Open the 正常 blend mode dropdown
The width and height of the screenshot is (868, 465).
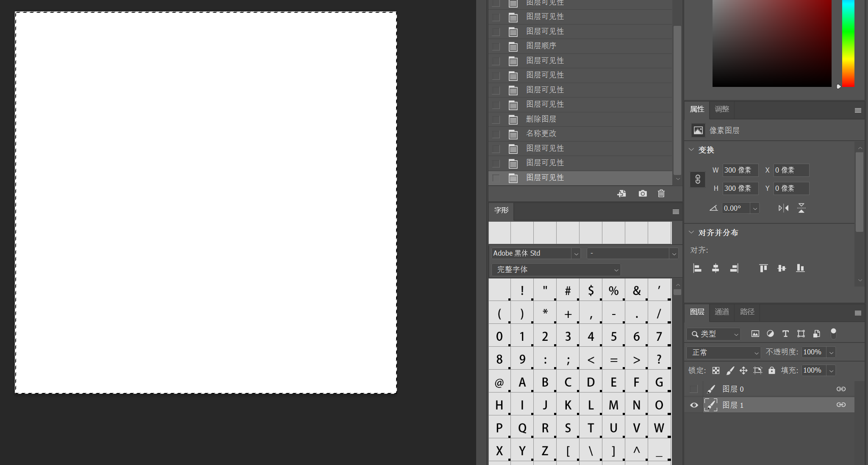click(x=724, y=353)
